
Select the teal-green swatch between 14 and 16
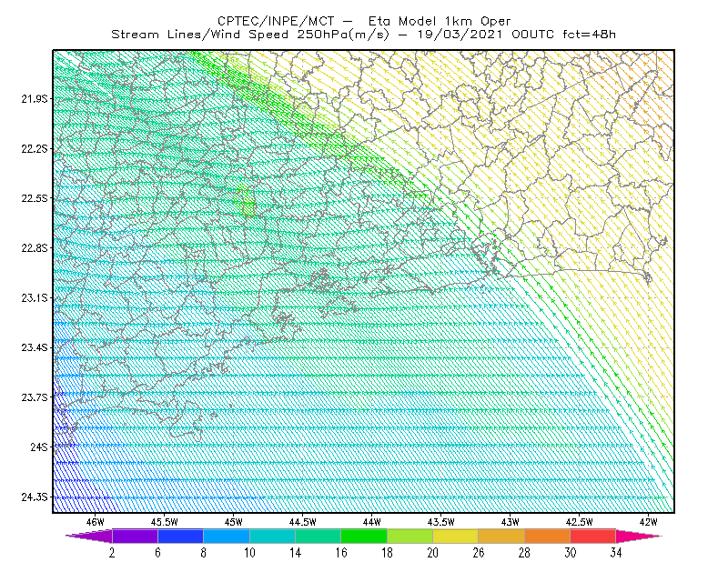tap(318, 536)
